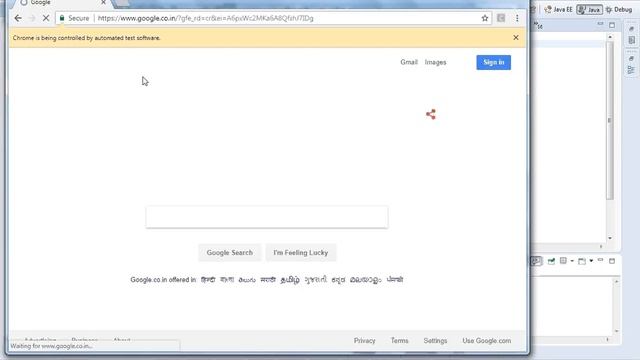Click the blue Sign in button

coord(493,62)
